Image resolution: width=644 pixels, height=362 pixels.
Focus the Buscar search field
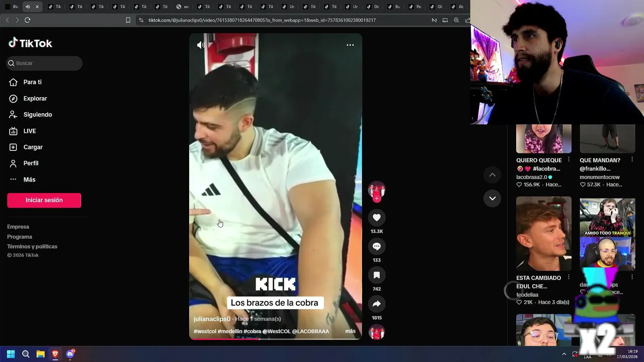tap(44, 63)
